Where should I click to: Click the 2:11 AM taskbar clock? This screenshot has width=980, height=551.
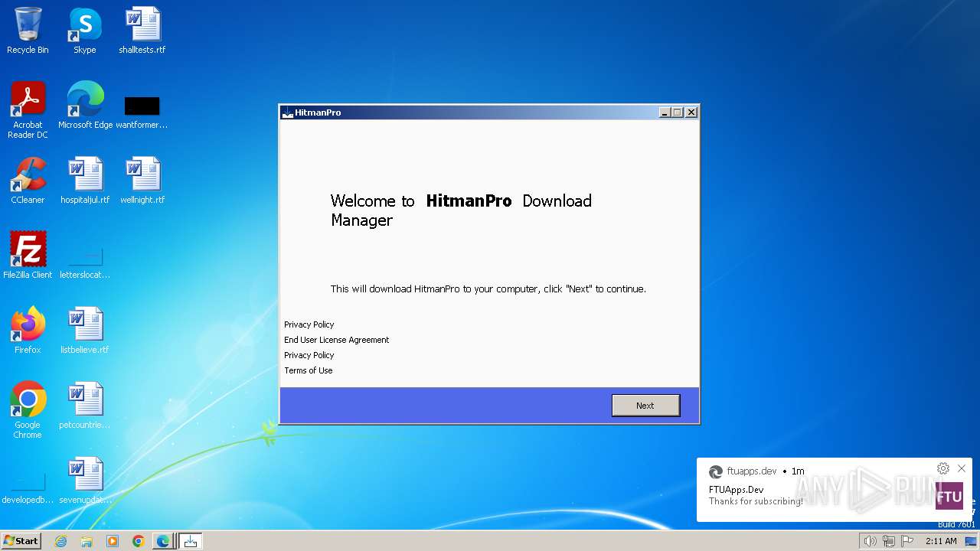(x=941, y=541)
